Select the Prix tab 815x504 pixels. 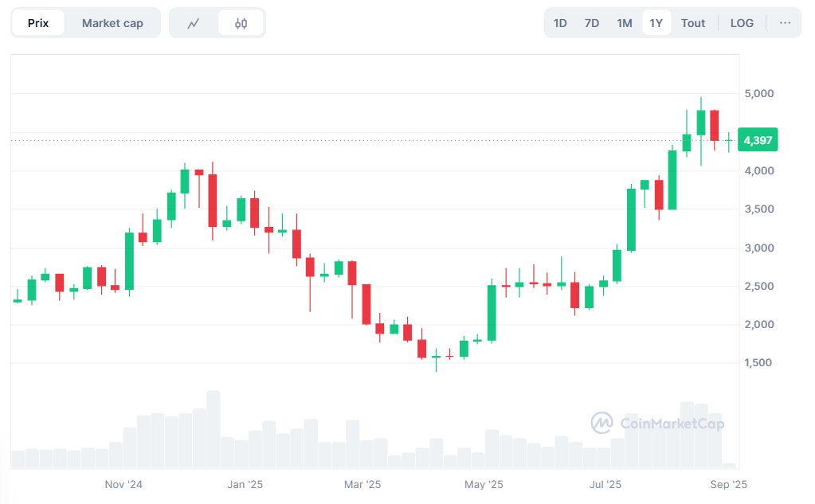38,23
